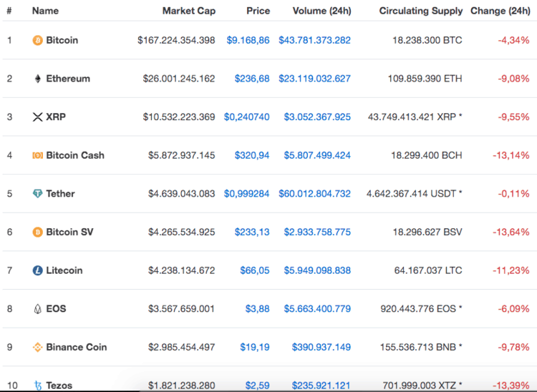Viewport: 537px width, 392px height.
Task: Click Bitcoin SV price $233,13
Action: click(252, 232)
